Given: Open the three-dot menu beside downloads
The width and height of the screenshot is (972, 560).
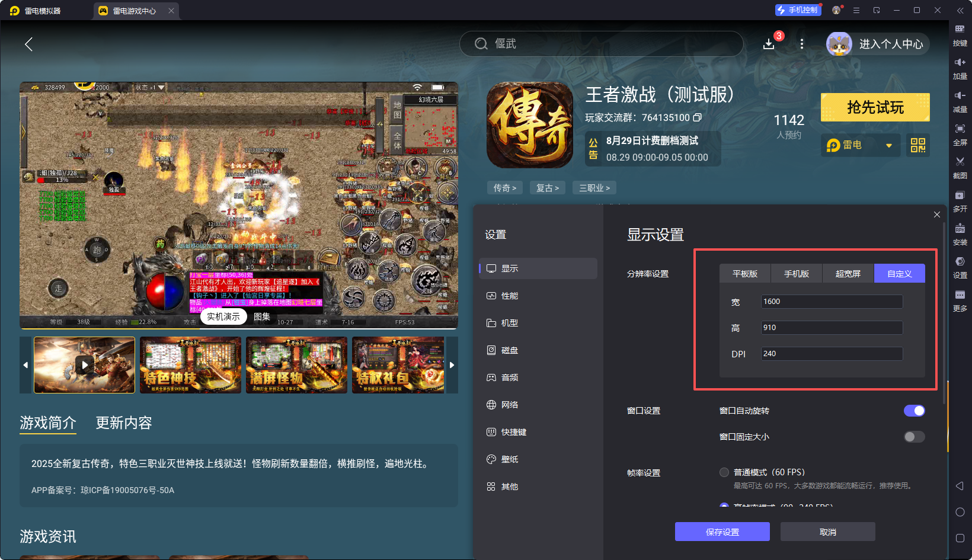Looking at the screenshot, I should coord(802,44).
